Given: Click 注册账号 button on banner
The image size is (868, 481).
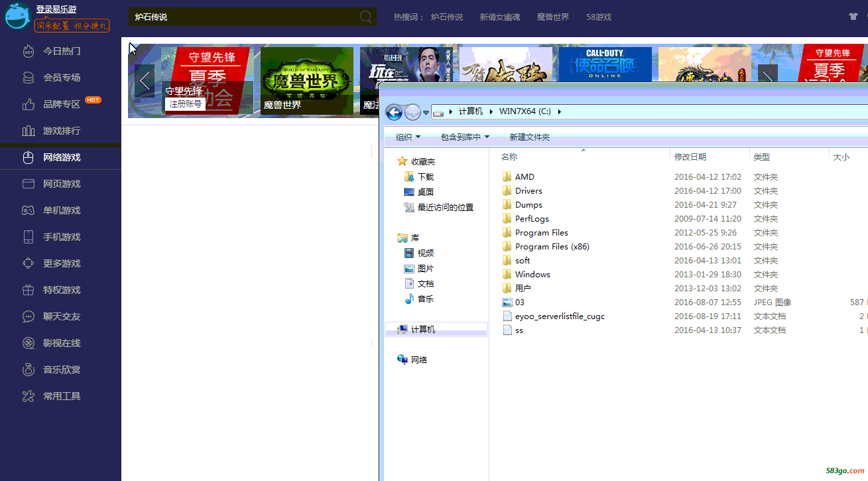Looking at the screenshot, I should pyautogui.click(x=185, y=104).
